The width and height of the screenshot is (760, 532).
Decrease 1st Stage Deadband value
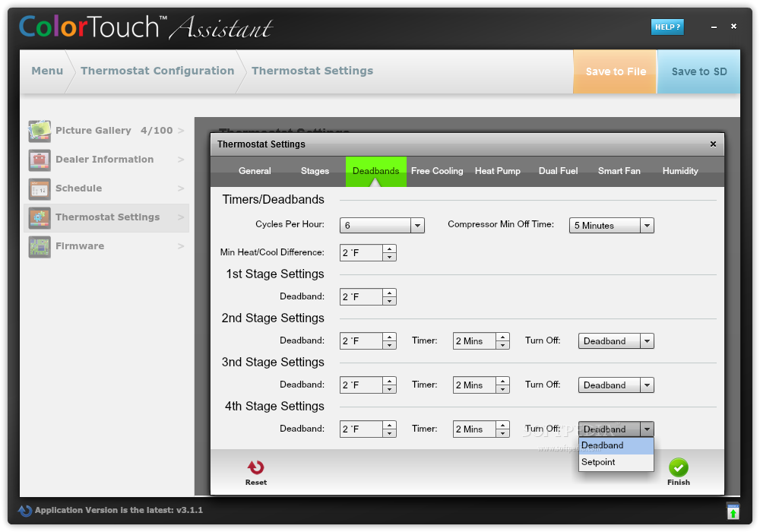(389, 301)
